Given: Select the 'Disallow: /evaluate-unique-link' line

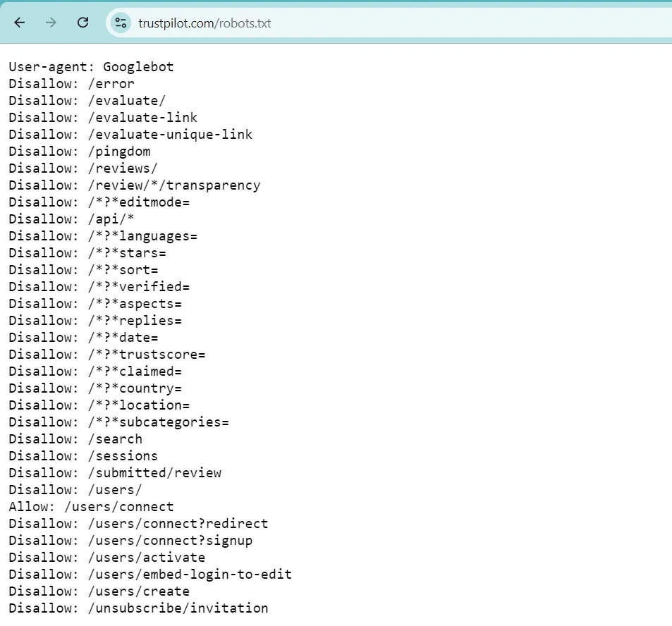Looking at the screenshot, I should [x=130, y=135].
